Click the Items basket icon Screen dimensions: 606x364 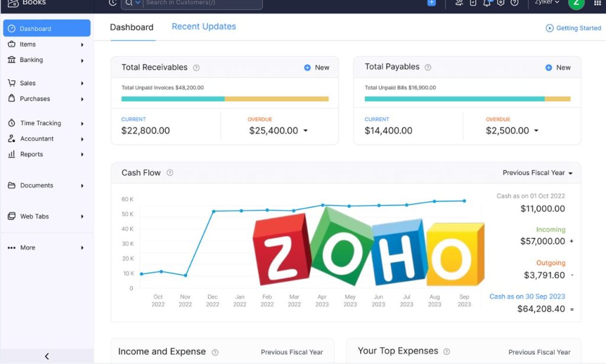point(12,44)
